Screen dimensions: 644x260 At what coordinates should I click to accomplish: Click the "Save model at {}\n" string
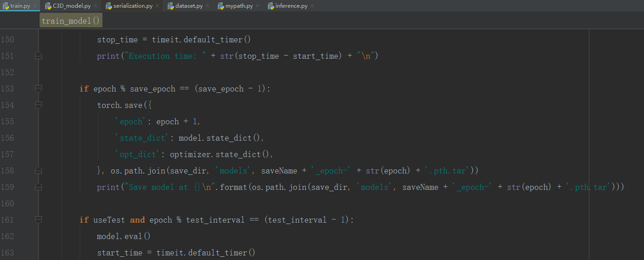[172, 187]
